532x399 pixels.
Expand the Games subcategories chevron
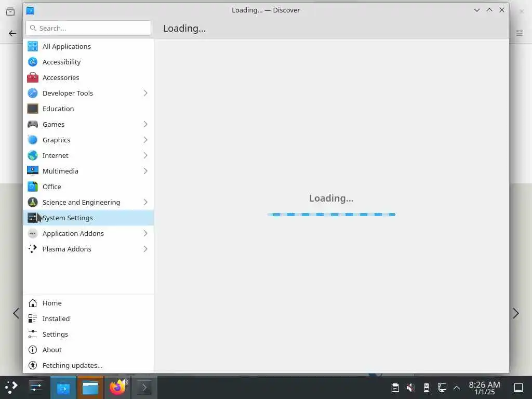click(x=145, y=125)
